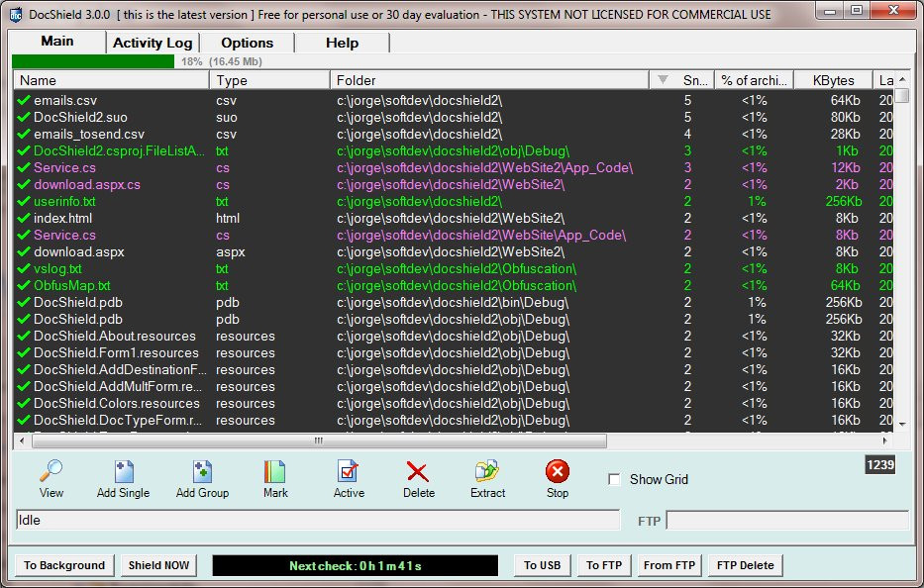Sort by the Type column header
This screenshot has height=588, width=924.
click(270, 80)
